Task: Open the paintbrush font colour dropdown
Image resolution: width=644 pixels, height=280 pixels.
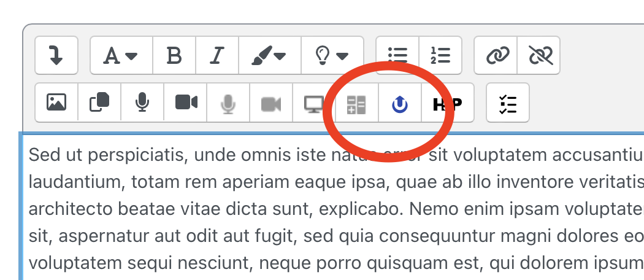Action: [269, 56]
